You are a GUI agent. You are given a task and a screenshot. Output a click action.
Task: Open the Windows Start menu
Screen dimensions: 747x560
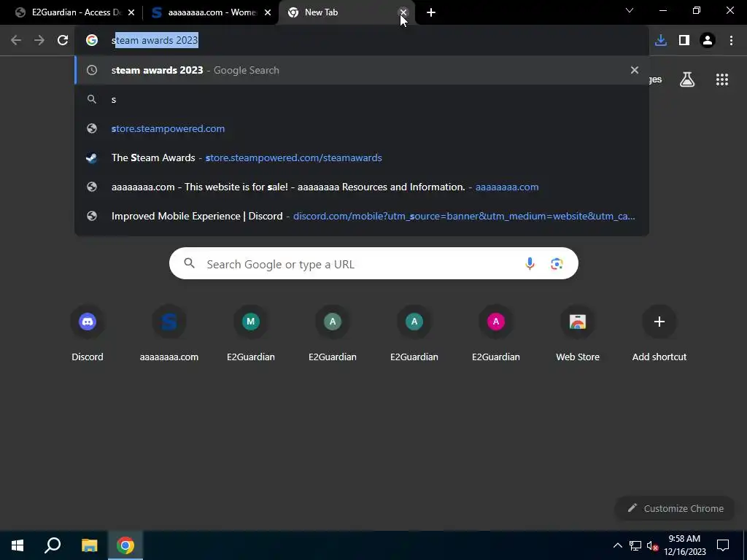pyautogui.click(x=18, y=545)
